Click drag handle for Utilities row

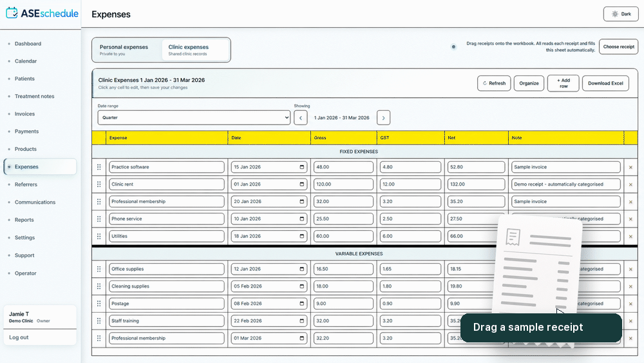coord(99,236)
